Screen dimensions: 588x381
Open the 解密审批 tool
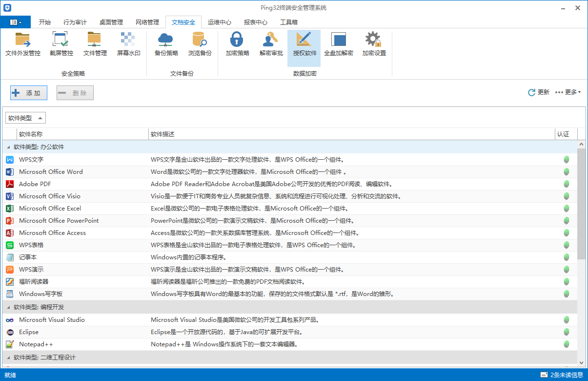271,44
